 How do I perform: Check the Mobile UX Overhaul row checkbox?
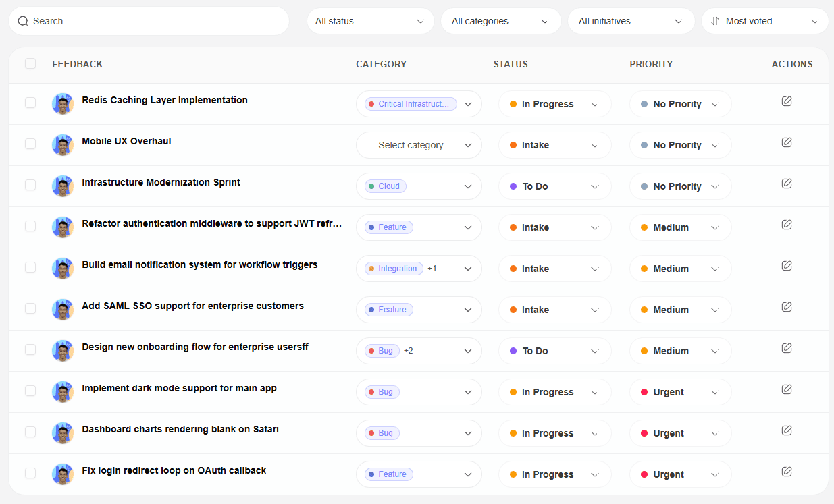point(30,144)
